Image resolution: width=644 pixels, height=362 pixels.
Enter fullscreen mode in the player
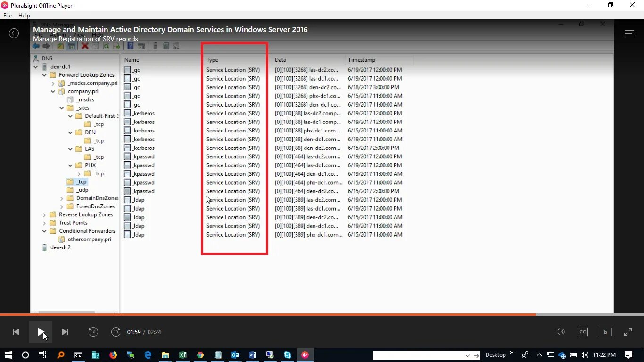628,332
